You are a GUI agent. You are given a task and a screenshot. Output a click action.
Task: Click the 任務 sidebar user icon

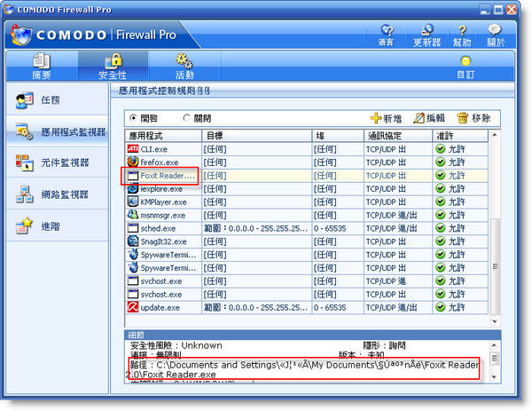[x=24, y=100]
